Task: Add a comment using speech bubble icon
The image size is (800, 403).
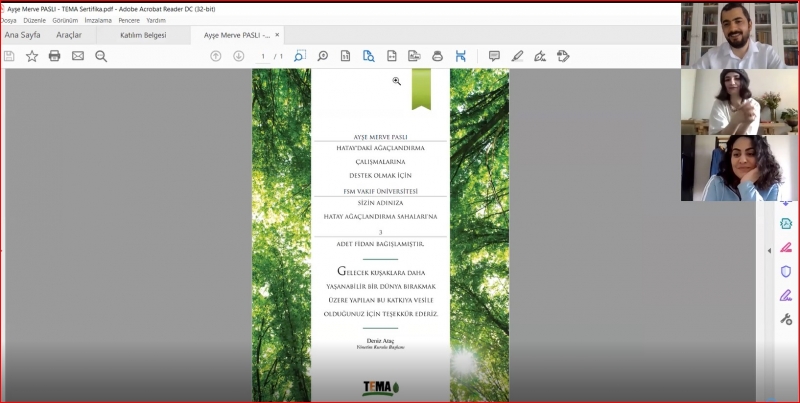Action: [x=494, y=56]
